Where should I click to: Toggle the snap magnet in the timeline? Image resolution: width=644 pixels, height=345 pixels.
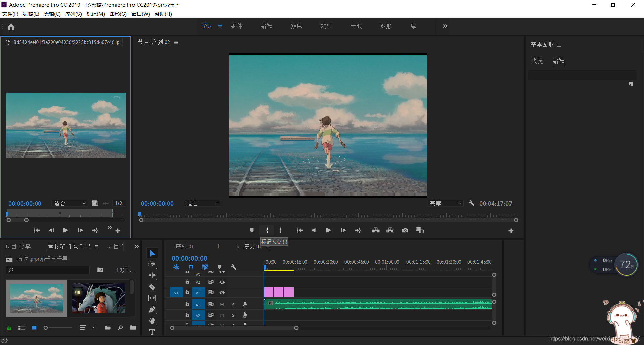click(191, 267)
